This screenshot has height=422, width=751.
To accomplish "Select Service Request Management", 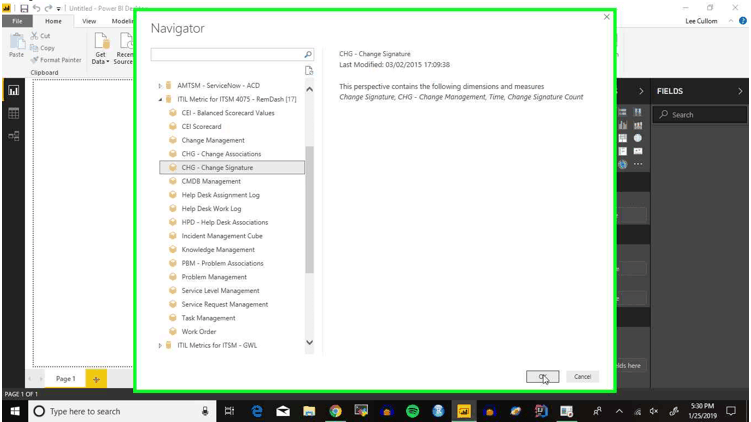I will [225, 304].
